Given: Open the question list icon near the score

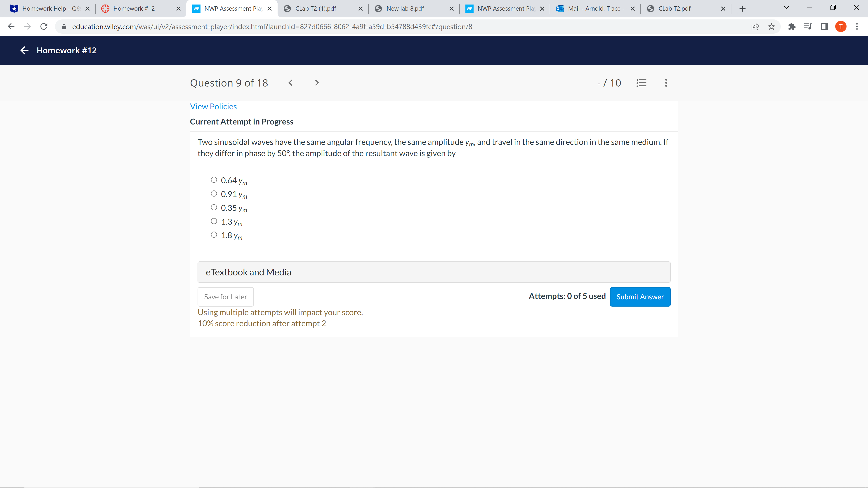Looking at the screenshot, I should [x=642, y=83].
